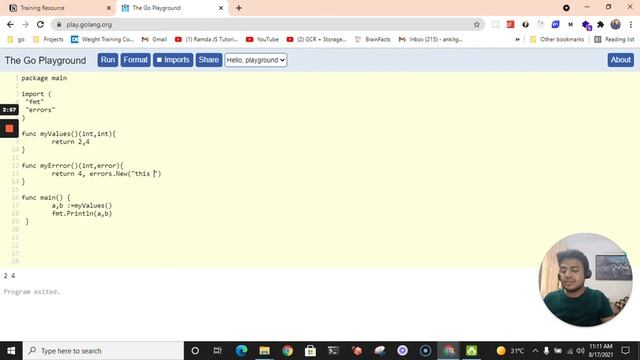640x360 pixels.
Task: Go back to previous page
Action: pos(10,24)
